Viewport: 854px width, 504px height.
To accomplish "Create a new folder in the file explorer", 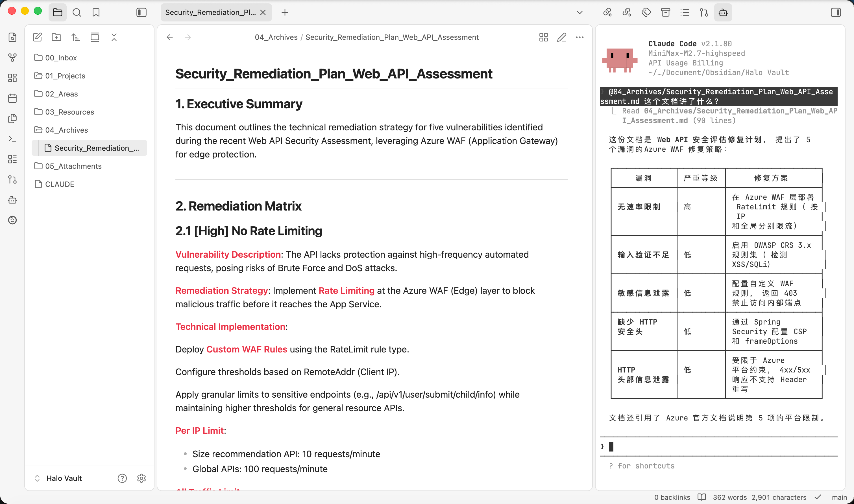I will click(56, 37).
